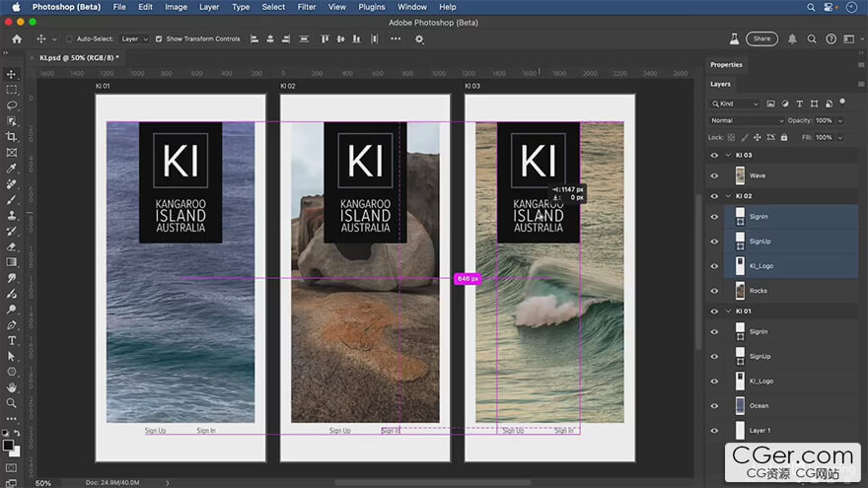Edit the Opacity 100% value field
Screen dimensions: 868x488
coord(824,120)
